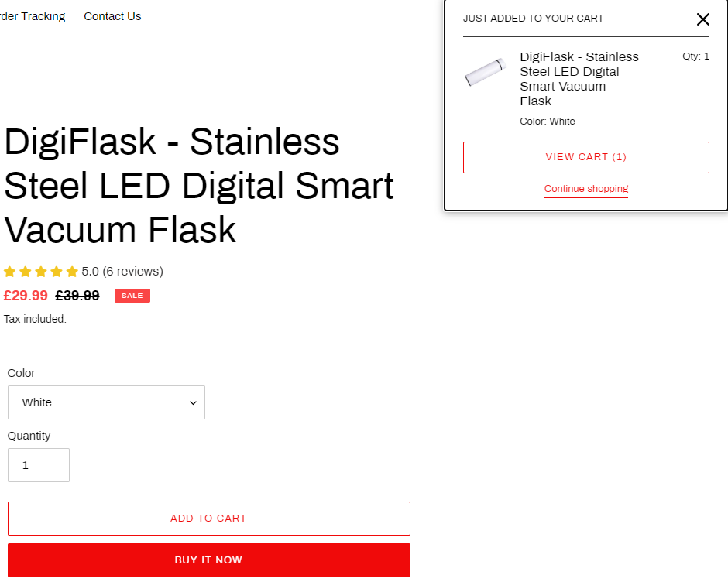This screenshot has height=582, width=728.
Task: Click the Quantity input field
Action: pos(39,465)
